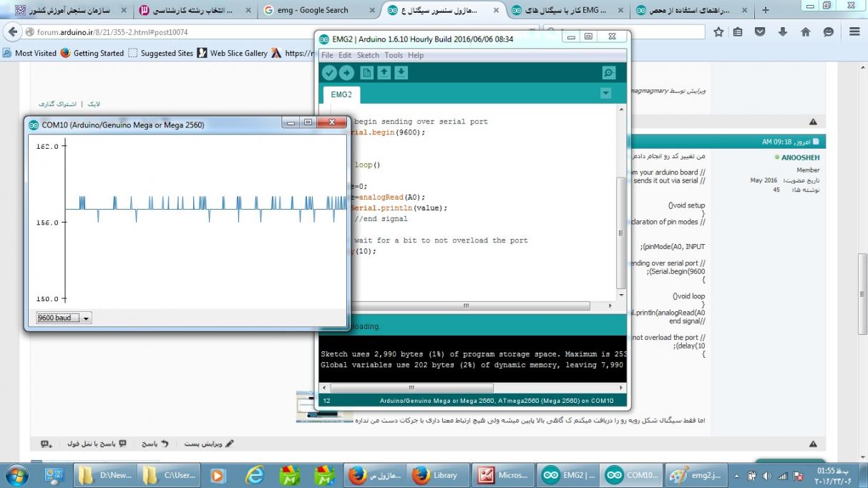The width and height of the screenshot is (868, 488).
Task: Open the tab options dropdown arrow in Arduino IDE
Action: [606, 93]
